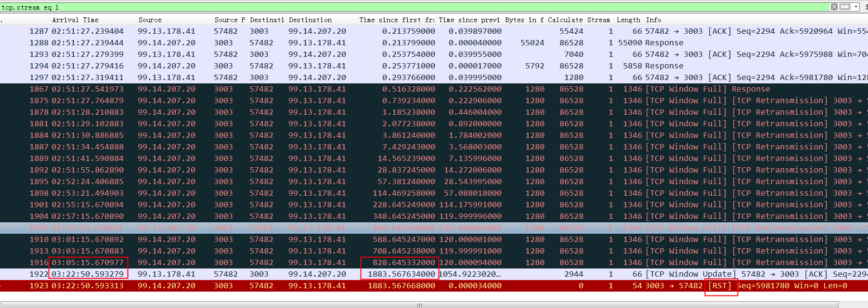Apply the display filter with the arrow icon
868x308 pixels.
845,7
